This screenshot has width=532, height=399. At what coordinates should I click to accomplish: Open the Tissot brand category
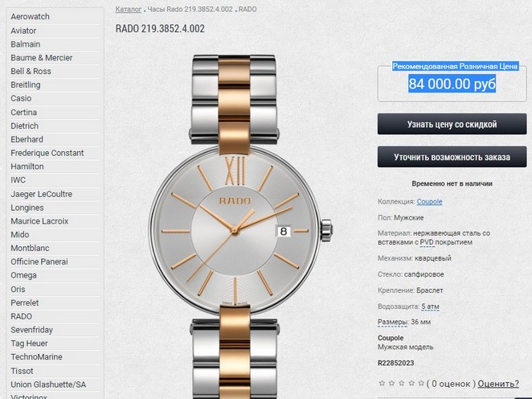(x=22, y=371)
